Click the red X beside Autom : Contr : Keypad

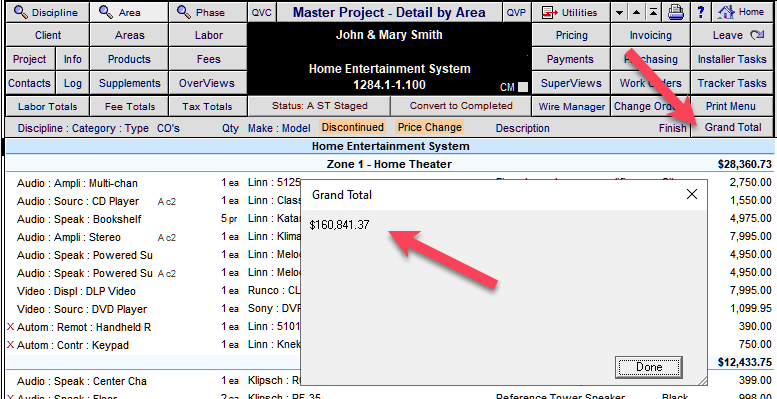(x=10, y=345)
